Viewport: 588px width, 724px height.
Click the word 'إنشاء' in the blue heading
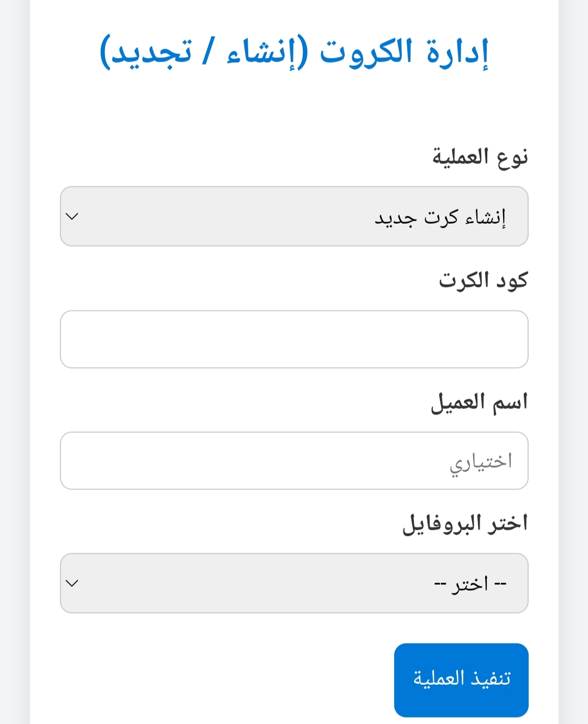point(260,53)
